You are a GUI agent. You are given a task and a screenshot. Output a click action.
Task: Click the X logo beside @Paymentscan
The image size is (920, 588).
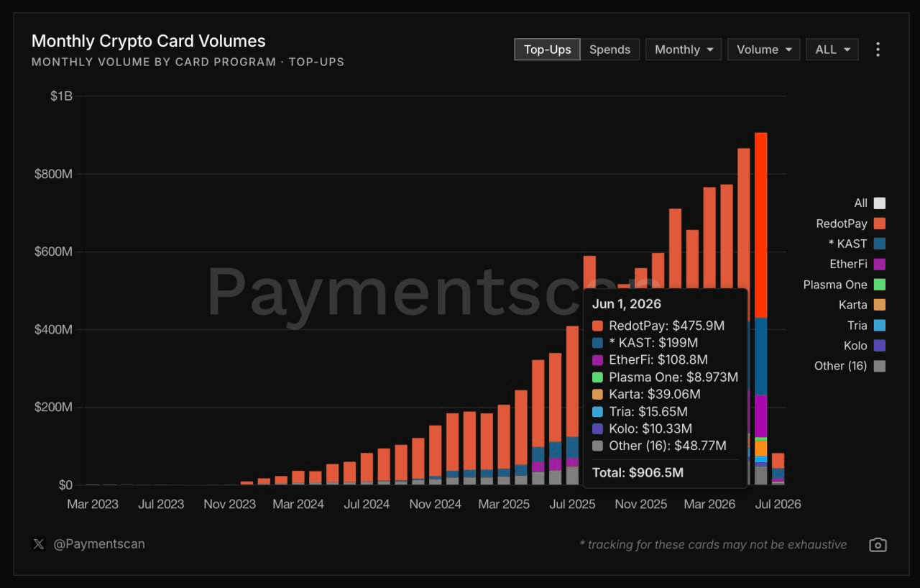39,544
